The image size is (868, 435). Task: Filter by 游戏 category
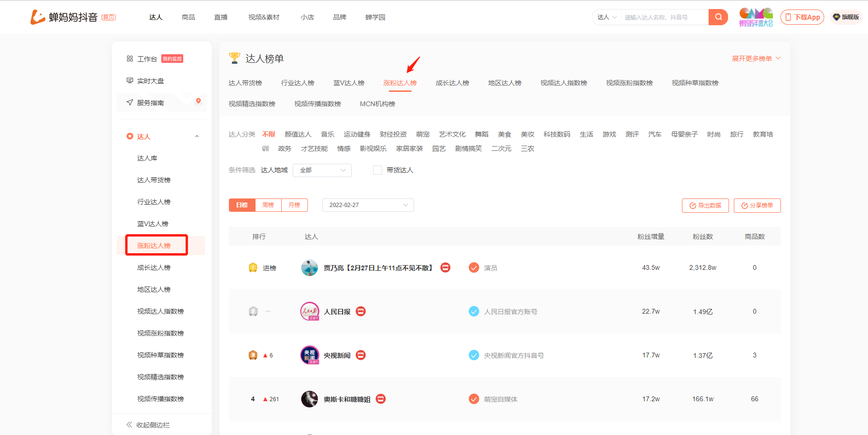609,134
